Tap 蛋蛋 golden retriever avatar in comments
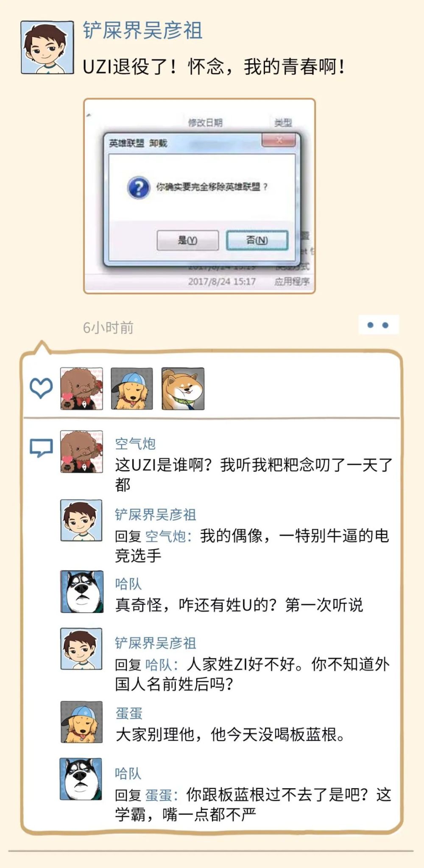Image resolution: width=424 pixels, height=868 pixels. click(82, 722)
